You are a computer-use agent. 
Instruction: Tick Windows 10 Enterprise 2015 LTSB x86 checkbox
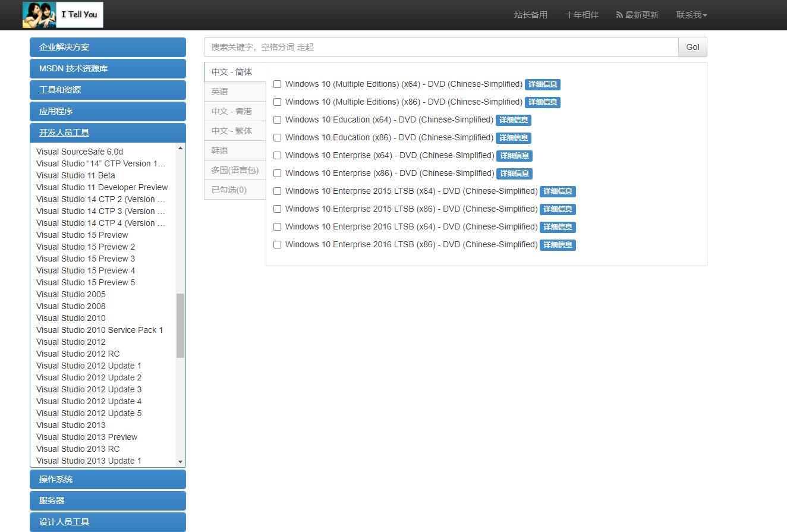(x=277, y=209)
